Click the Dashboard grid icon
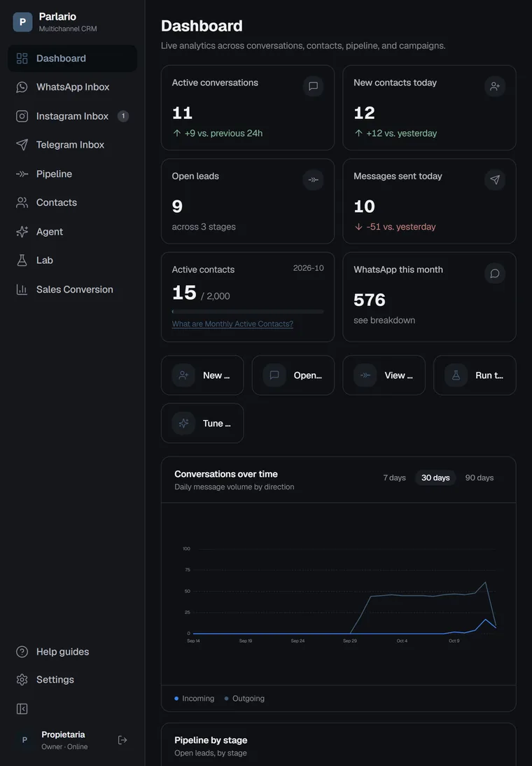Viewport: 532px width, 766px height. [x=22, y=59]
